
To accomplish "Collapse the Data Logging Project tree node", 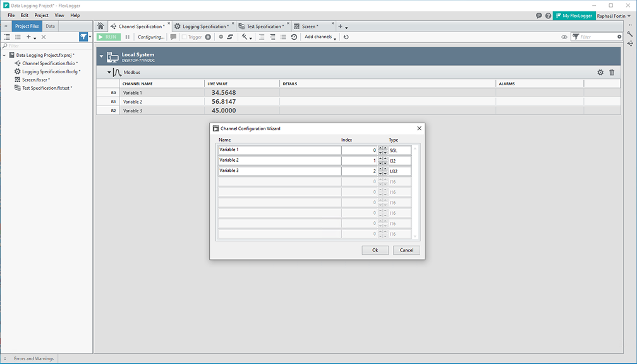I will tap(5, 55).
